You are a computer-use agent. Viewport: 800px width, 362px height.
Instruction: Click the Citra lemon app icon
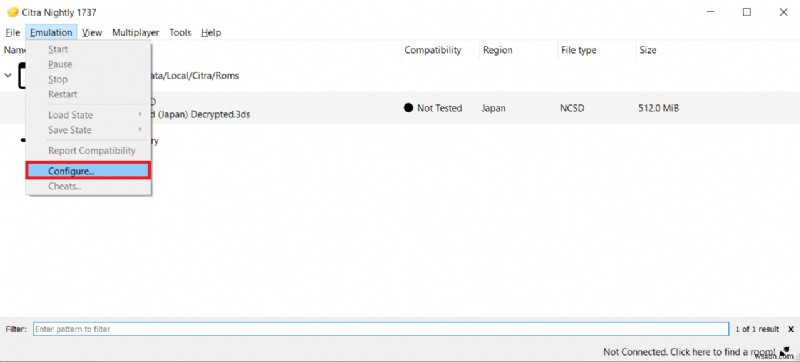click(12, 12)
